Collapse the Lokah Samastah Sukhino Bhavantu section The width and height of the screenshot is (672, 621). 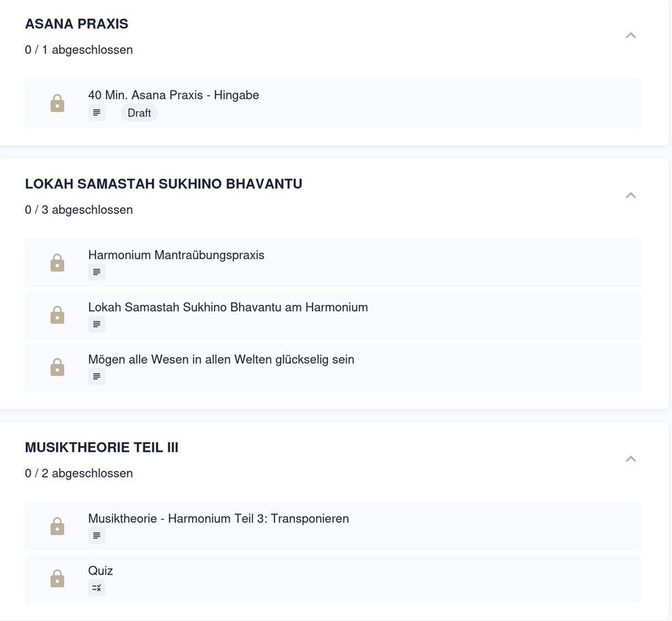pos(631,195)
